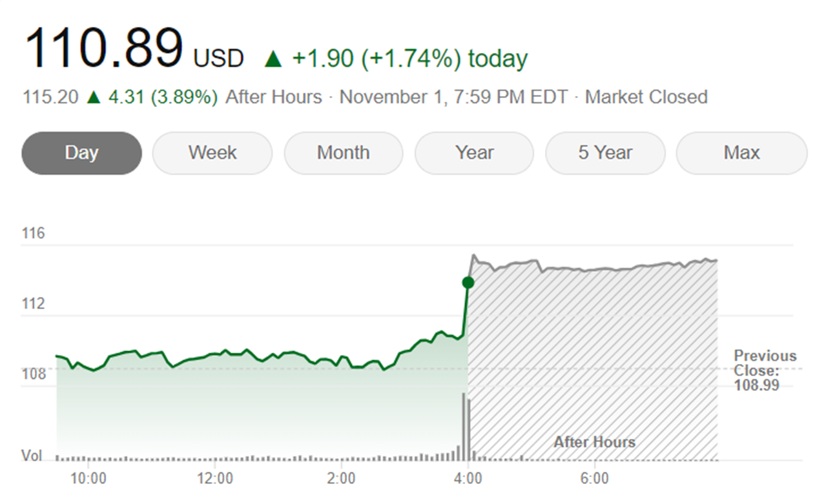Click the small green after-hours up-arrow
The image size is (826, 504).
point(94,97)
